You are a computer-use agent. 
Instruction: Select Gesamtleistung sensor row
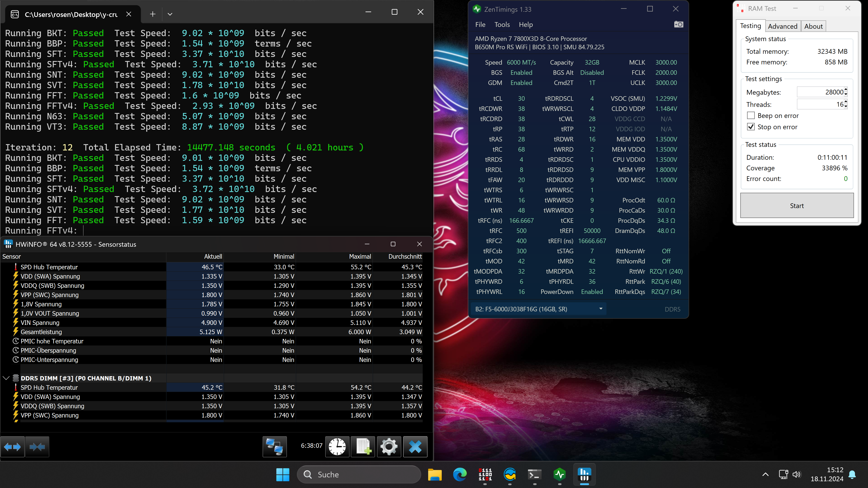[212, 332]
